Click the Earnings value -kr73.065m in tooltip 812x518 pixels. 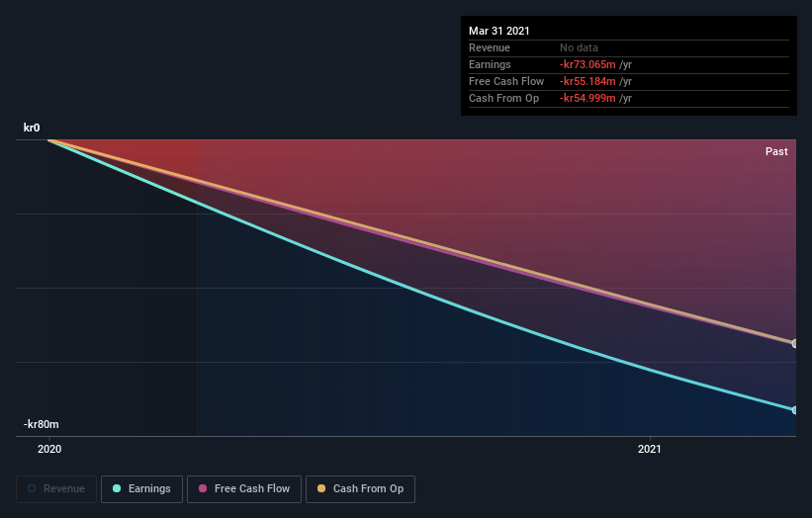[x=587, y=64]
